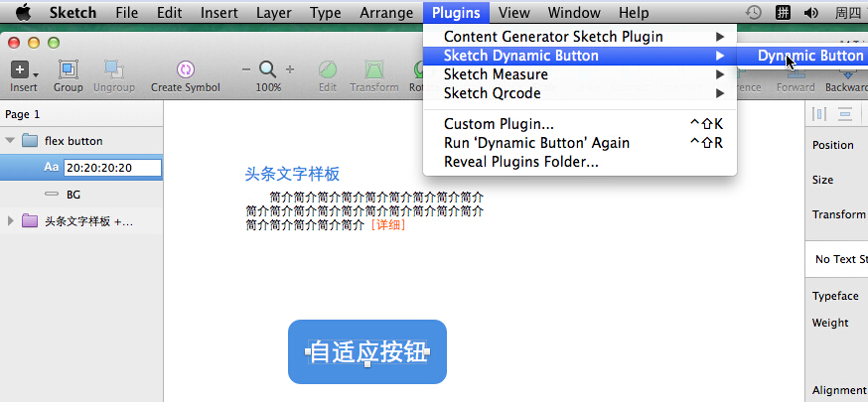Viewport: 868px width, 402px height.
Task: Click the magnifier zoom icon
Action: [267, 69]
